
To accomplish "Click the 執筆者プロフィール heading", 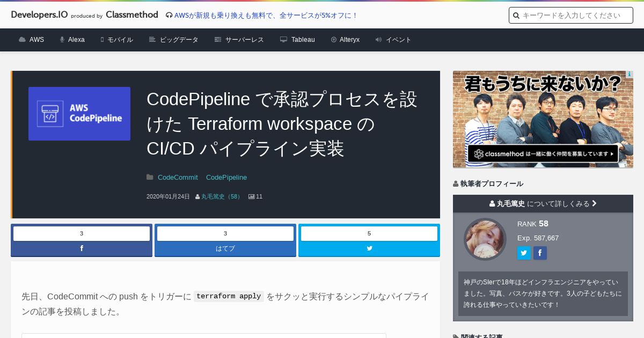I will [x=488, y=183].
